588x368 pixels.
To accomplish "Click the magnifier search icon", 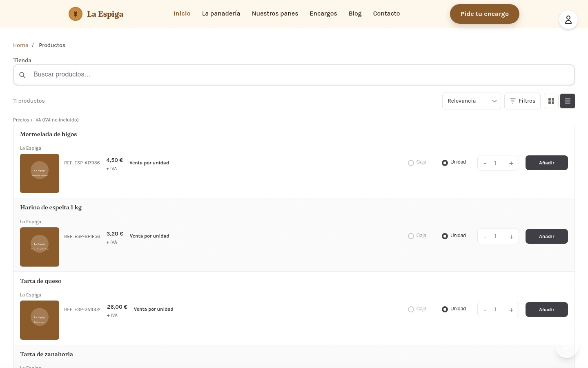I will (x=22, y=75).
